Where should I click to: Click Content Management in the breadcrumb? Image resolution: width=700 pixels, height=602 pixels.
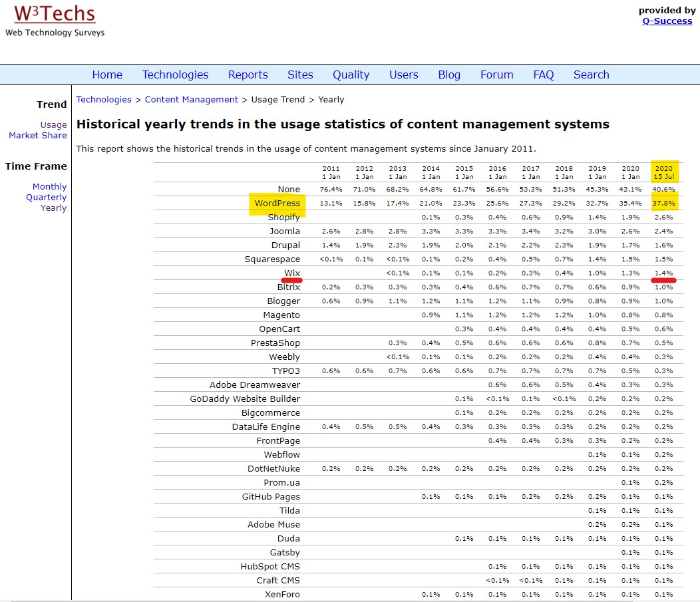(191, 100)
